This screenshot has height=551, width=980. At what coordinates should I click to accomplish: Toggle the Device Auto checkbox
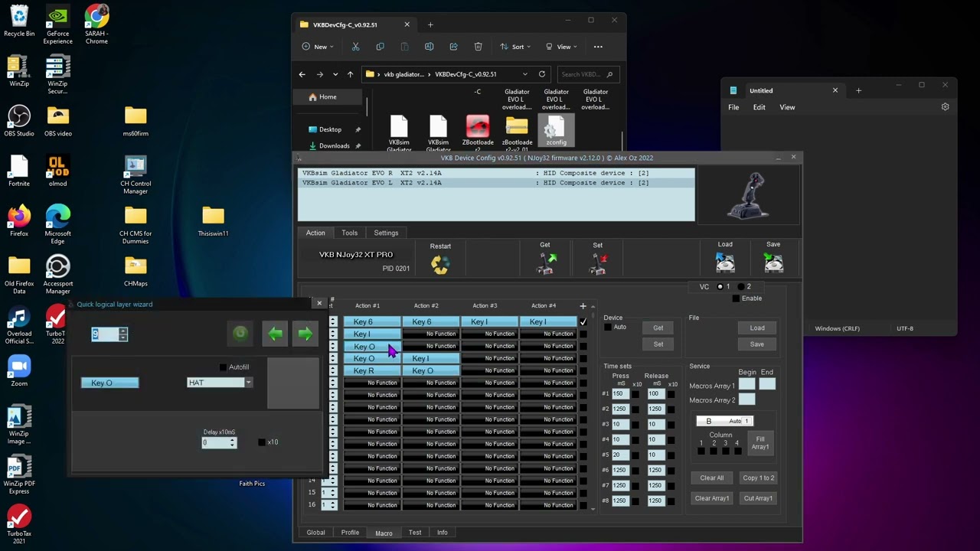[608, 328]
